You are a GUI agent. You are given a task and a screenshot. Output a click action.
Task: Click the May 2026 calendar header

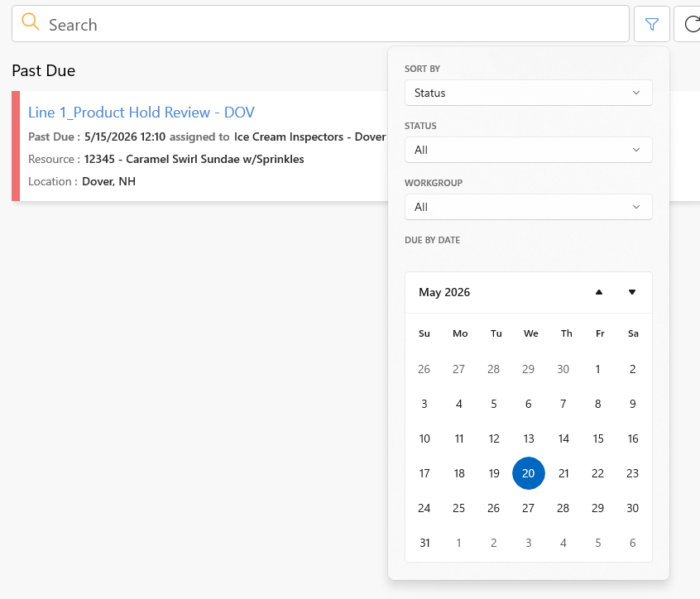point(444,292)
